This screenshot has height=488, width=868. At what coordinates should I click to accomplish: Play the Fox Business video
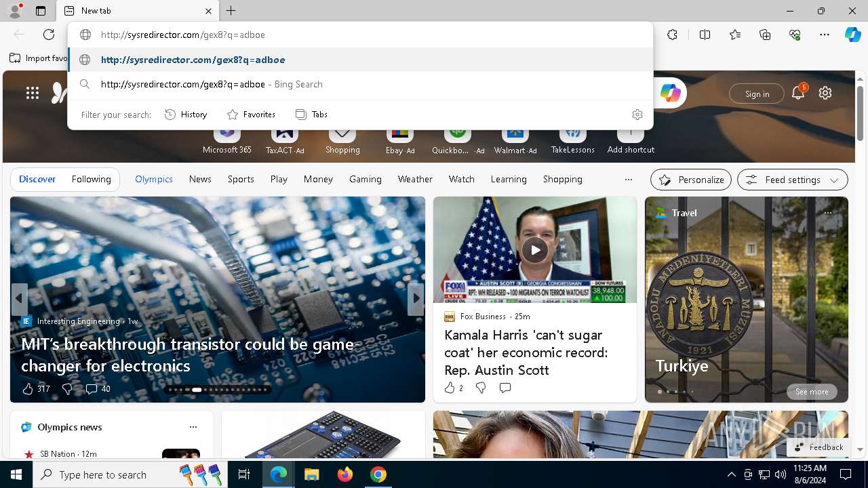click(x=535, y=250)
